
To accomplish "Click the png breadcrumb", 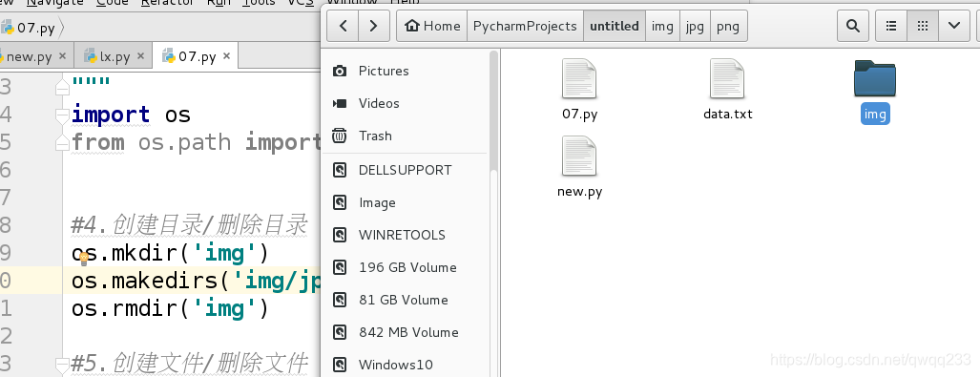I will [x=728, y=26].
